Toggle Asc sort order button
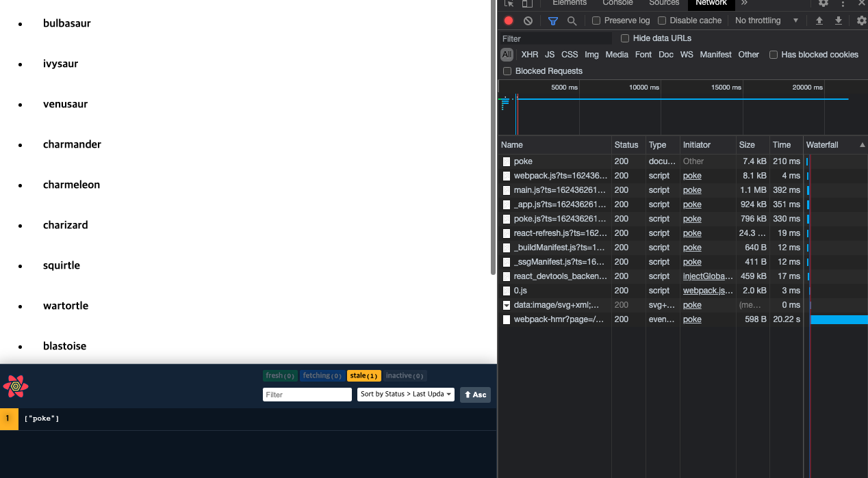The image size is (868, 478). pos(475,395)
